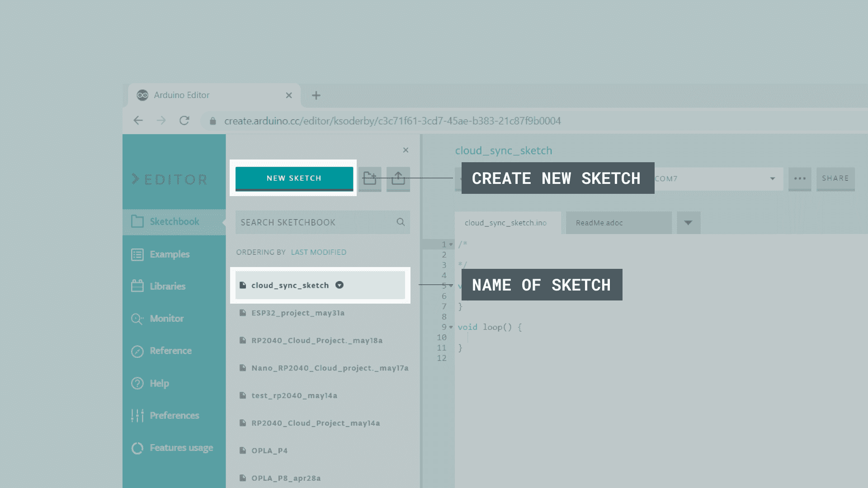
Task: Select the cloud_sync_sketch.ino tab
Action: (x=505, y=223)
